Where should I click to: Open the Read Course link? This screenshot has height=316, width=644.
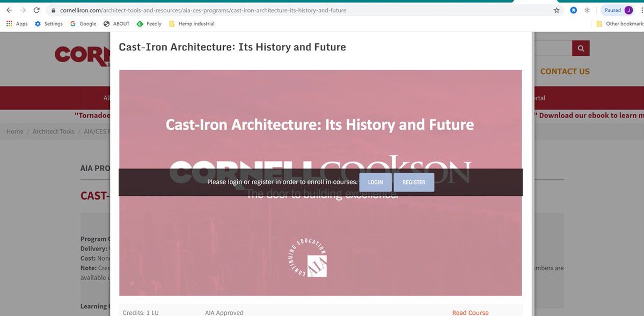470,312
